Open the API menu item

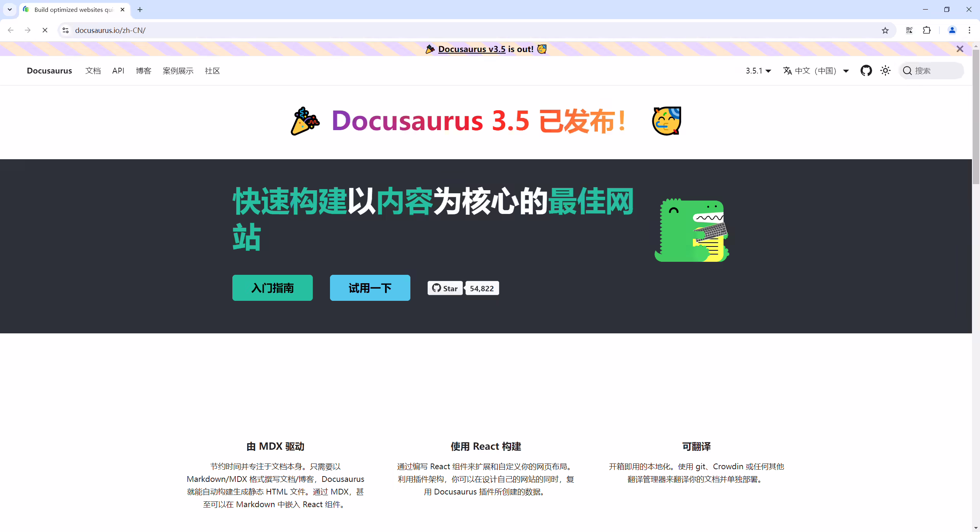pyautogui.click(x=118, y=71)
